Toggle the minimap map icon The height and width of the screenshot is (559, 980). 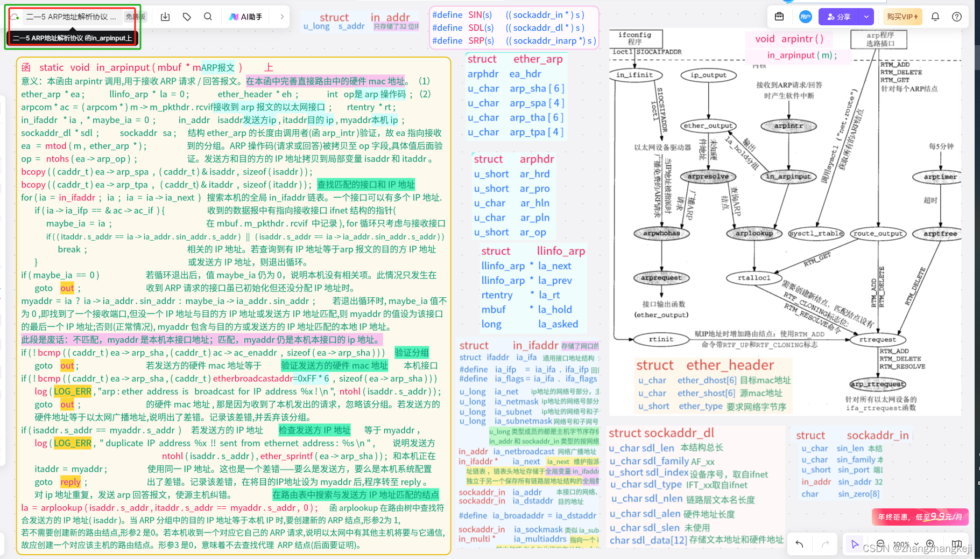click(x=957, y=544)
